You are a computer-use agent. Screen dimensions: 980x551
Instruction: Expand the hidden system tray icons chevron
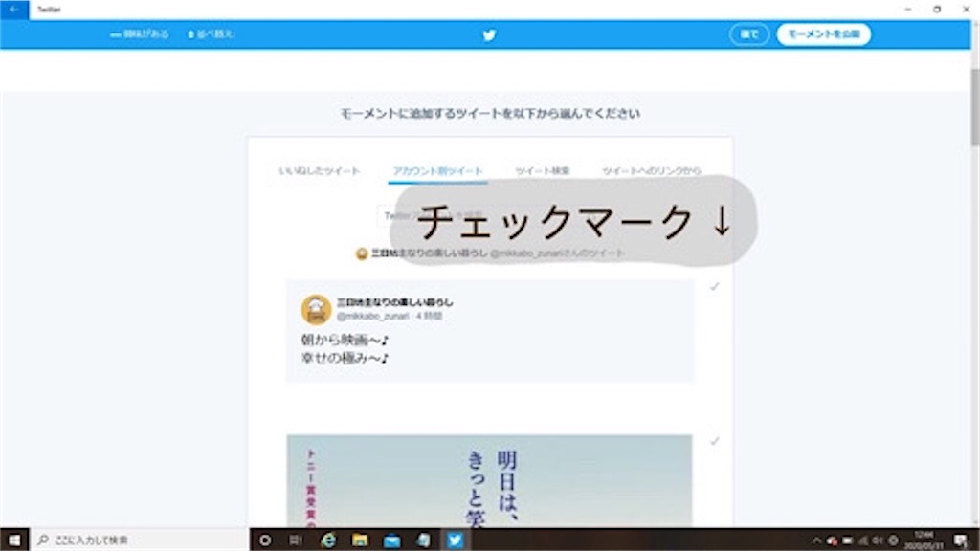(816, 540)
